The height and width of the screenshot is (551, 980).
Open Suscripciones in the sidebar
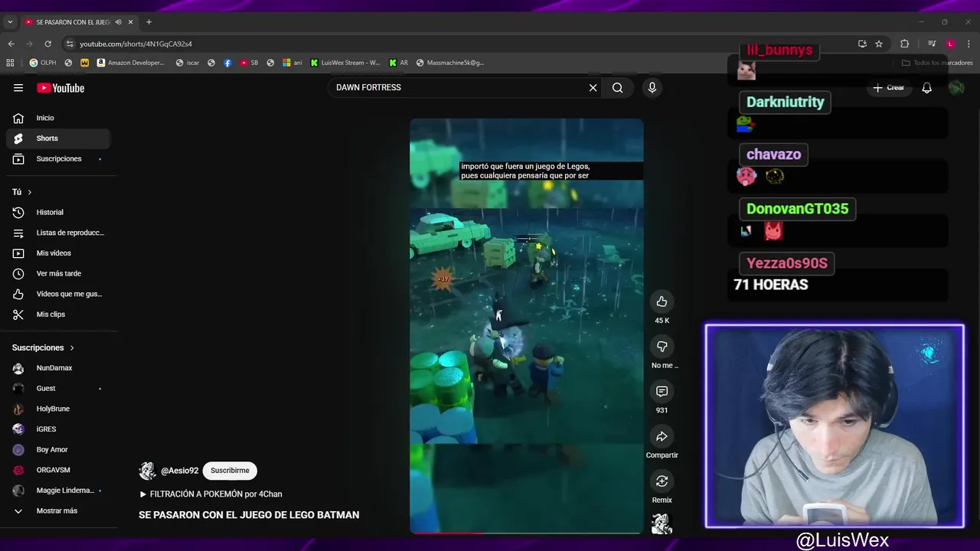point(58,158)
